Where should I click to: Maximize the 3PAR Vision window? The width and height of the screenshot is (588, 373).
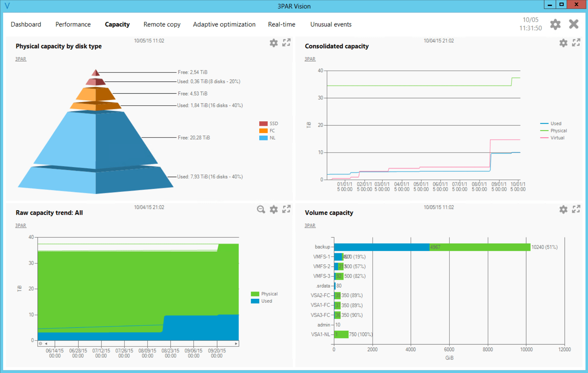click(x=561, y=5)
